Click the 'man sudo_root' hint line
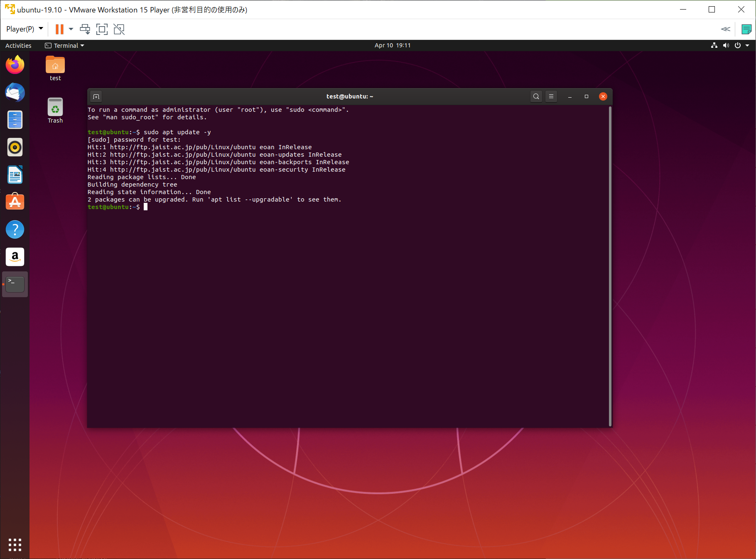This screenshot has width=756, height=559. click(x=147, y=117)
